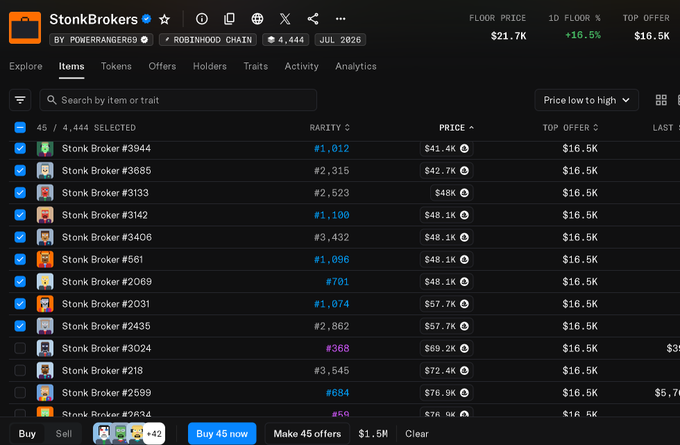Switch to grid view layout
This screenshot has height=445, width=680.
(x=661, y=100)
